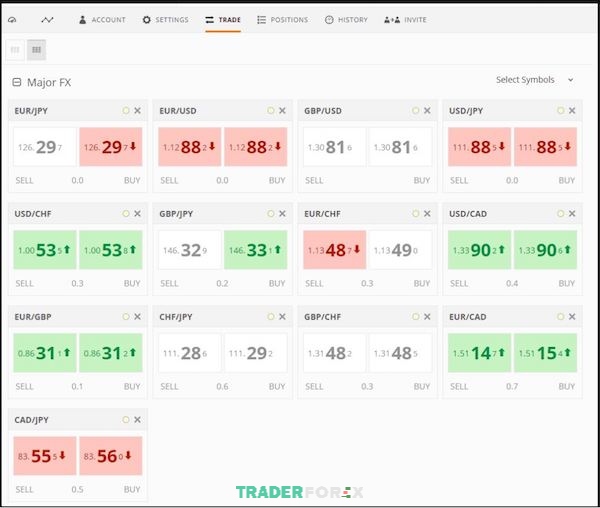The height and width of the screenshot is (508, 600).
Task: Click the EUR/CAD buy price 1.51154
Action: [x=545, y=353]
